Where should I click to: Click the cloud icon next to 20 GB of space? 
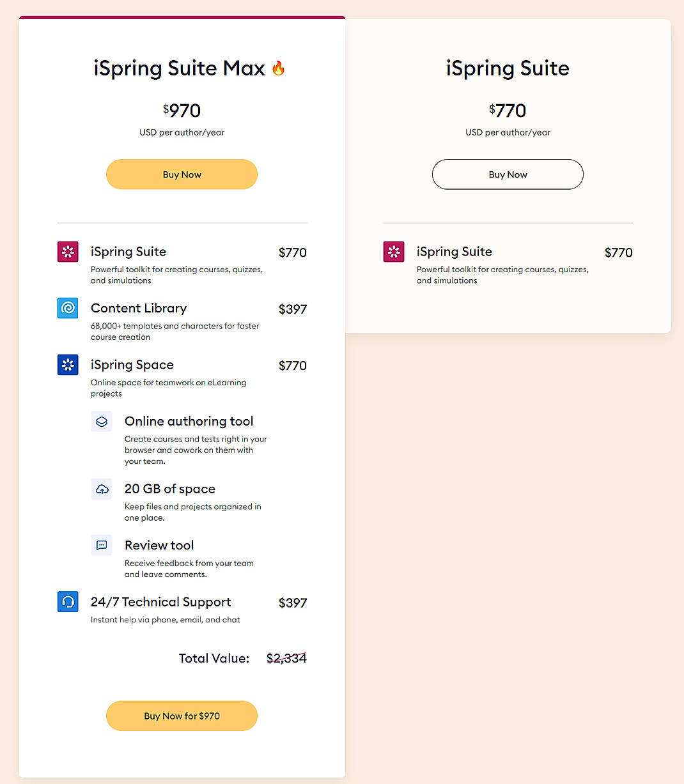pyautogui.click(x=102, y=489)
